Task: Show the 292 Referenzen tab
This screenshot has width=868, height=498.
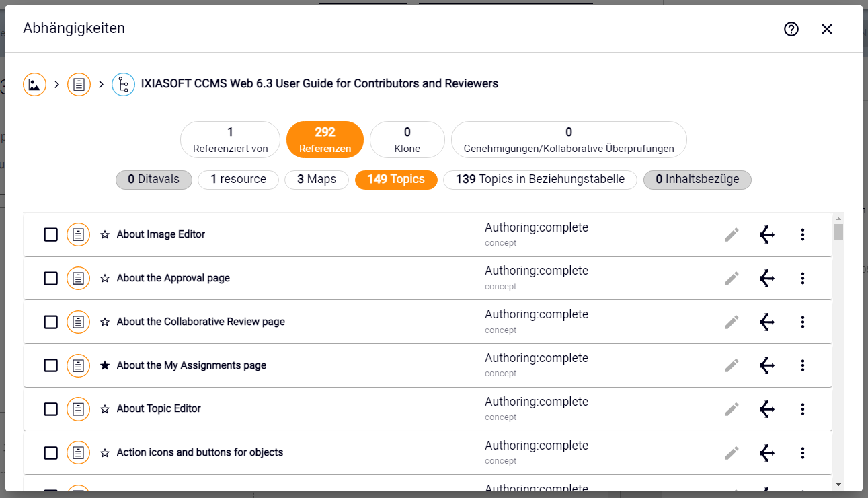Action: tap(325, 139)
